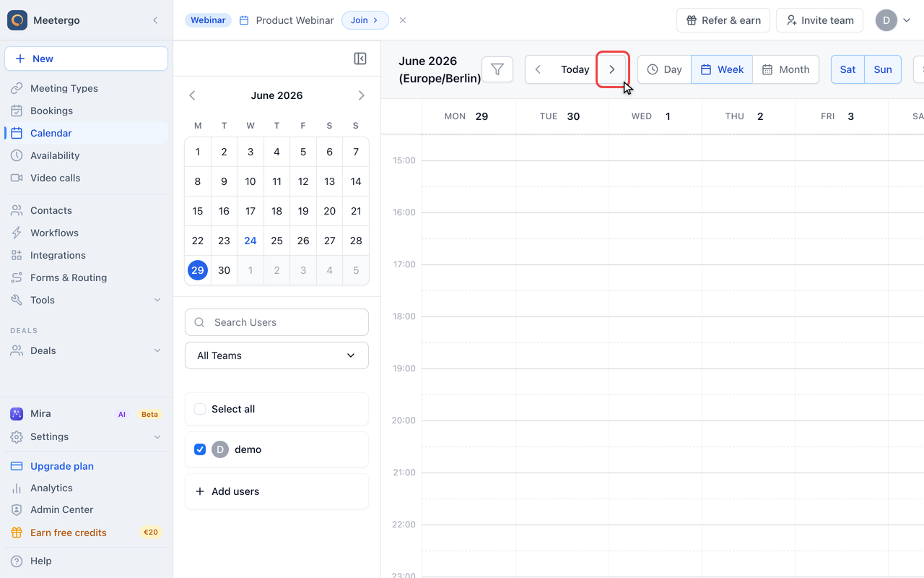Select June 24 in the mini calendar
Image resolution: width=924 pixels, height=578 pixels.
(x=250, y=241)
